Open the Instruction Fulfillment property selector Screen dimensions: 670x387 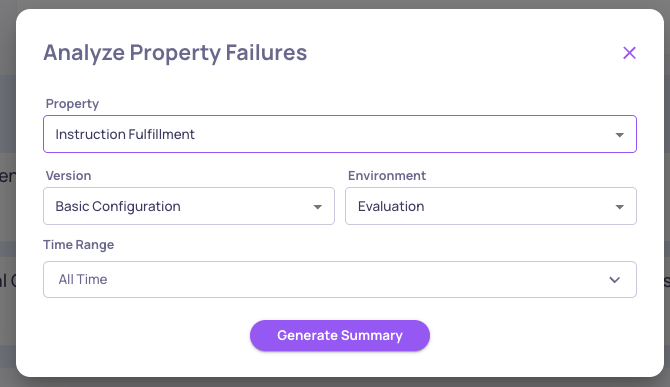coord(340,134)
